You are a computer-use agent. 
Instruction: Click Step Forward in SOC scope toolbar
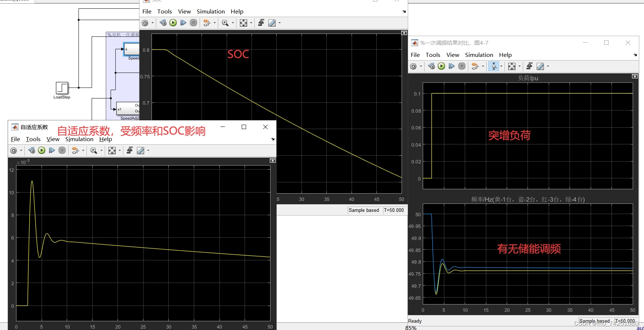pyautogui.click(x=183, y=23)
